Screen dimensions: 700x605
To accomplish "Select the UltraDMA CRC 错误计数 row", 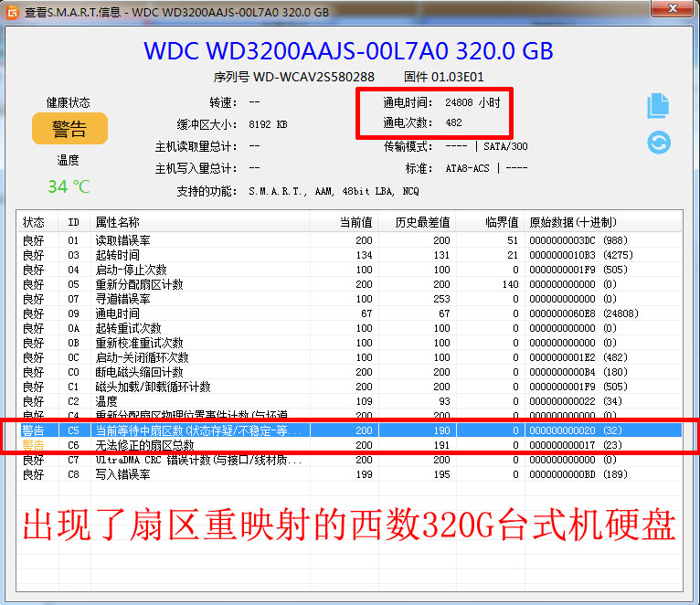I will click(x=349, y=460).
